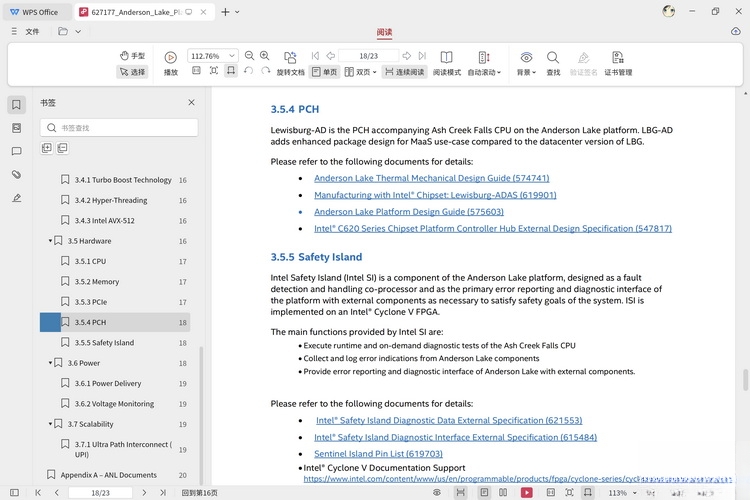750x500 pixels.
Task: Switch to the 阅读 (Read) tab
Action: point(384,32)
